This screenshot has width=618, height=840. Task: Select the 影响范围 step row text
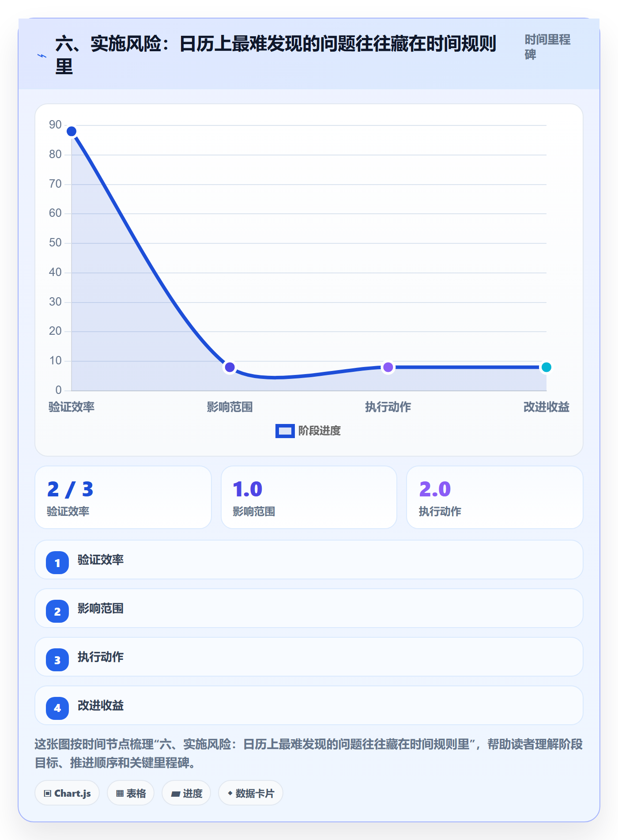(x=101, y=609)
